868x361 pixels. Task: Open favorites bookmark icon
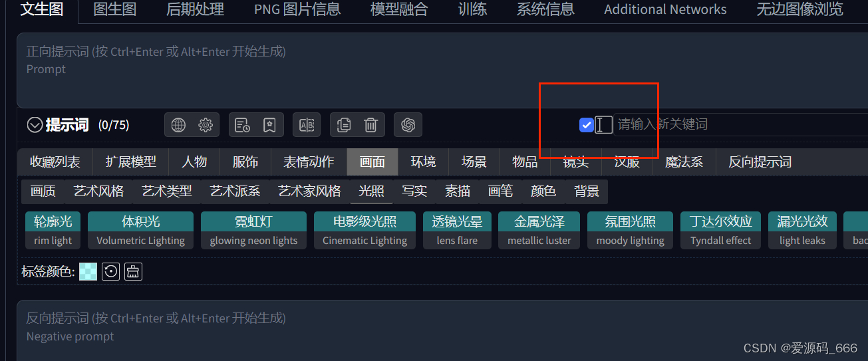coord(269,125)
